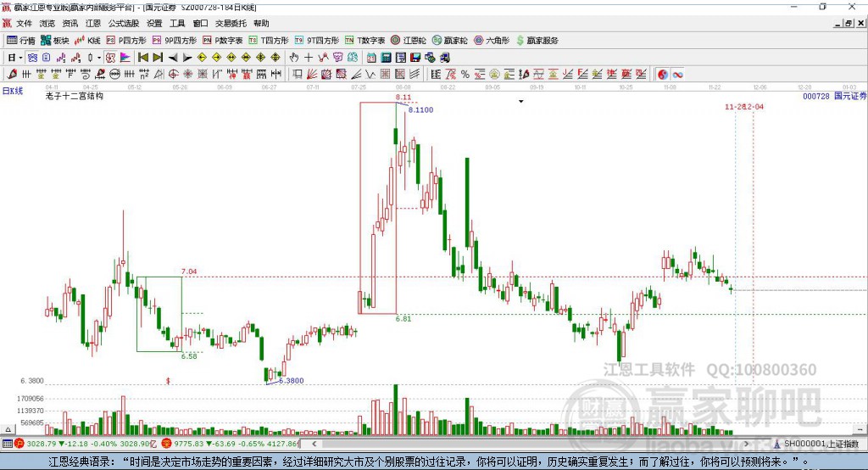Open the 行情 quotes view

(x=21, y=41)
